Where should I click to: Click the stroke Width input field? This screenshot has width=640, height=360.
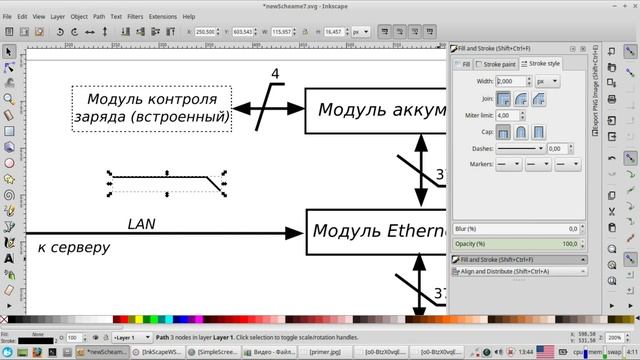[510, 81]
